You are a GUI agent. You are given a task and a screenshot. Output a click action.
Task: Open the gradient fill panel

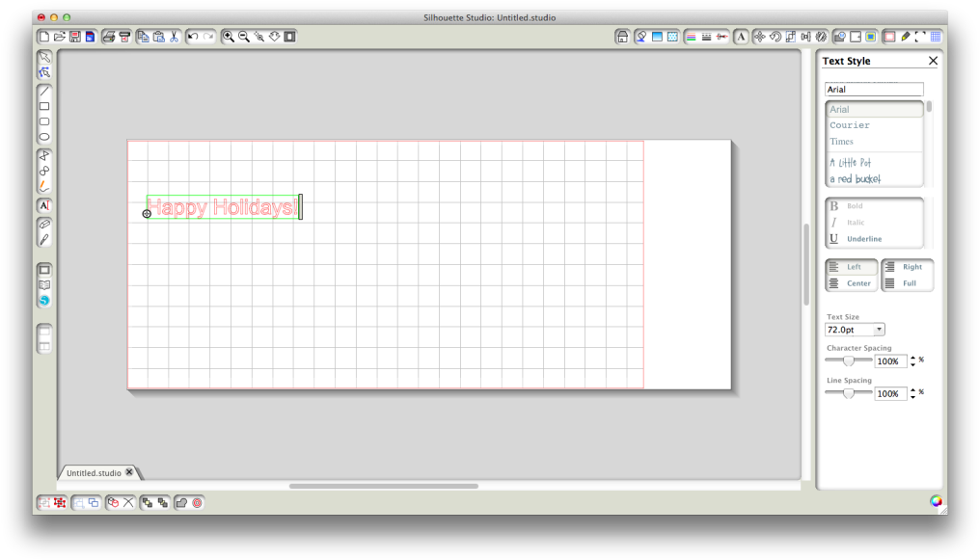pyautogui.click(x=657, y=37)
